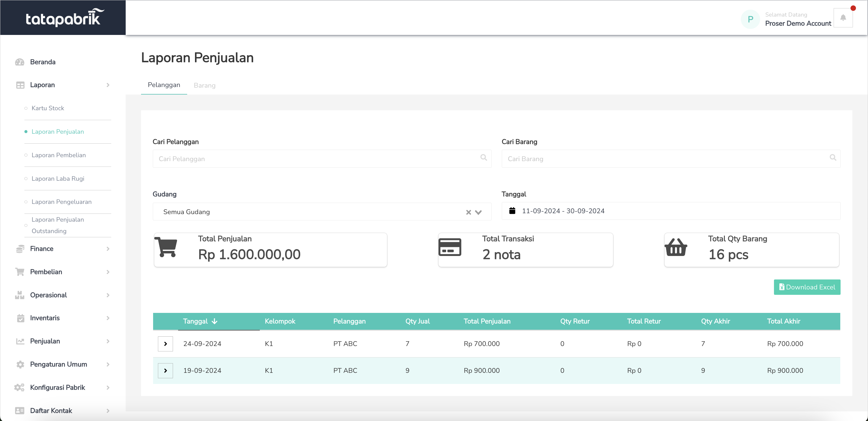The image size is (868, 421).
Task: Click the Beranda dashboard icon
Action: [20, 62]
